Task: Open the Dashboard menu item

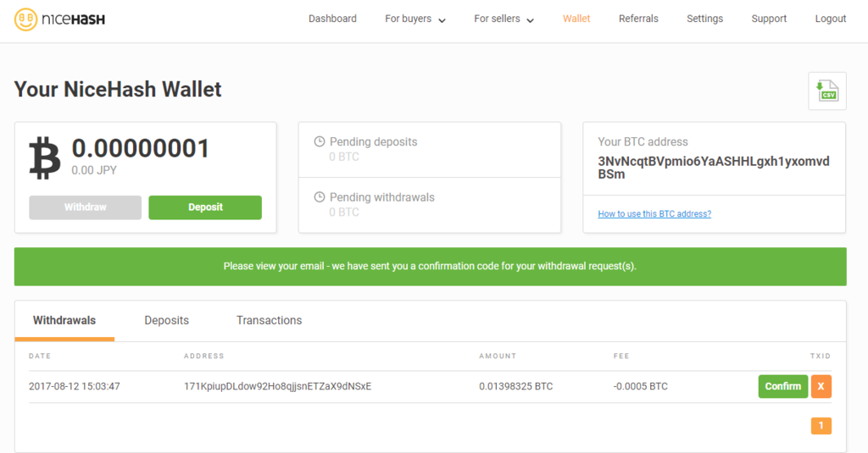Action: click(x=332, y=19)
